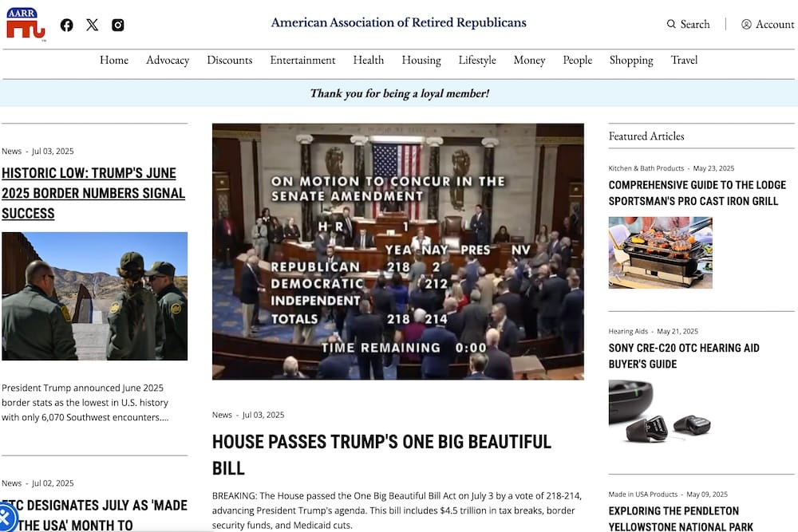The width and height of the screenshot is (798, 532).
Task: Click the border patrol agents photo
Action: (94, 296)
